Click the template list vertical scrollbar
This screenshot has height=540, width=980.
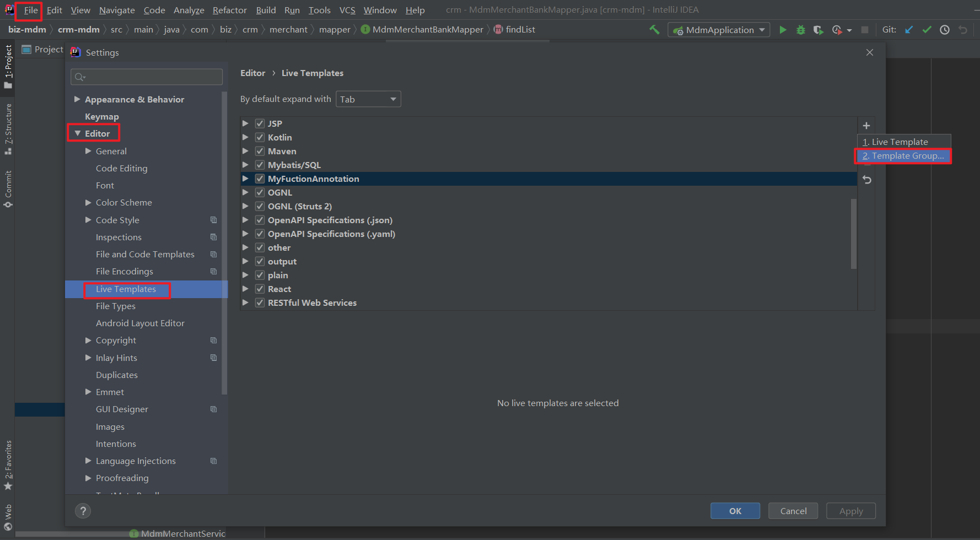(x=854, y=234)
